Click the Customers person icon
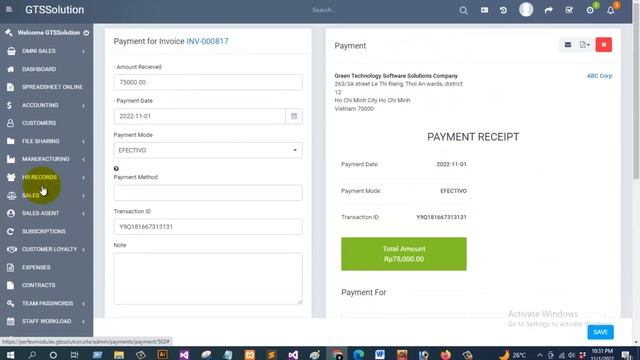The image size is (640, 360). point(11,123)
